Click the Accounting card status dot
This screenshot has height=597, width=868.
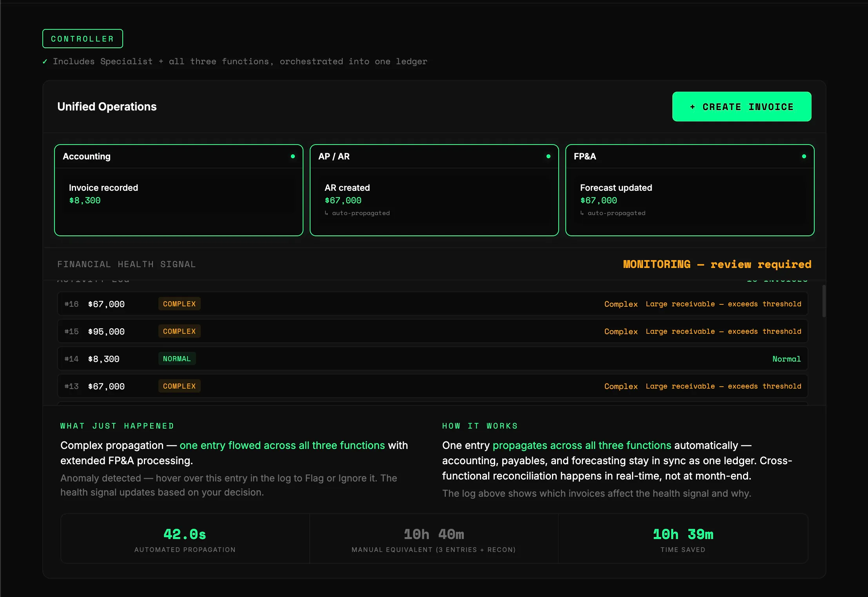[x=293, y=156]
